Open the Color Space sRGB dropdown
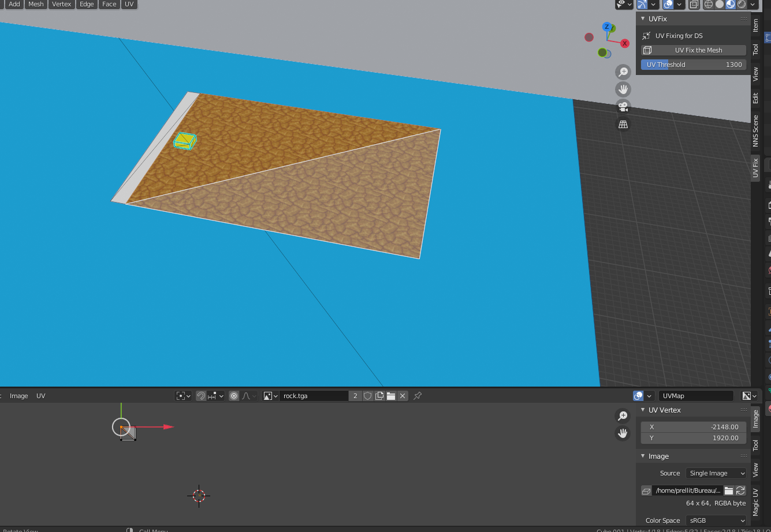Viewport: 771px width, 532px height. click(716, 520)
